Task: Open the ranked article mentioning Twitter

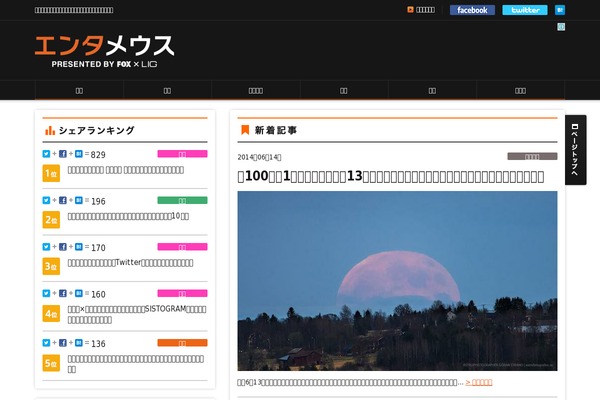Action: (x=130, y=263)
